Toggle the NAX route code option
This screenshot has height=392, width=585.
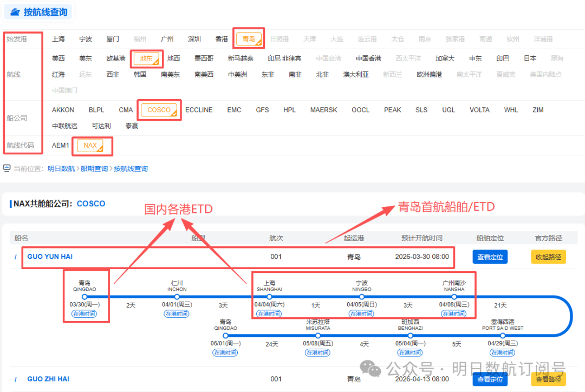click(90, 145)
